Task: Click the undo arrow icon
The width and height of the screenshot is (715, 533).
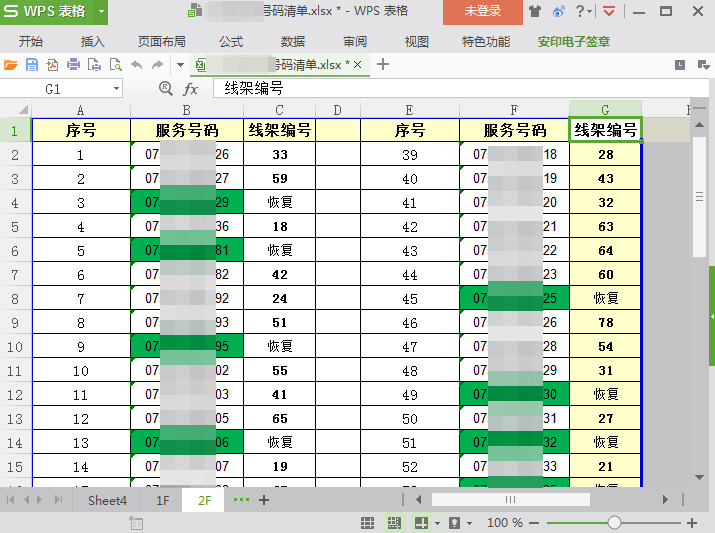Action: (136, 65)
